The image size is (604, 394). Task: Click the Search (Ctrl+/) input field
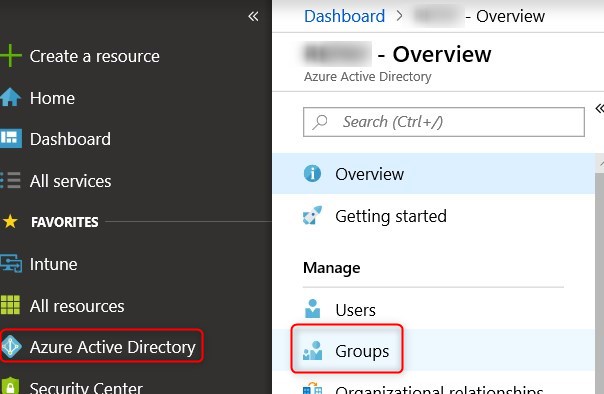(x=444, y=122)
